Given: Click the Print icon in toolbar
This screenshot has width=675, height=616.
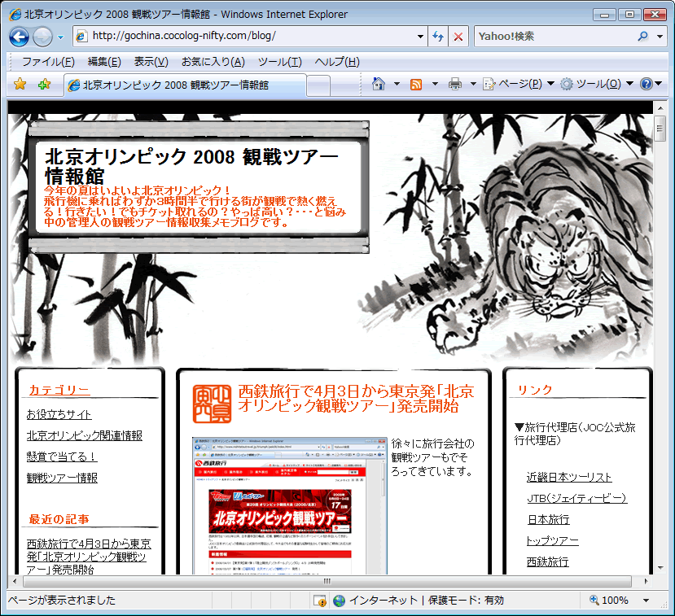Looking at the screenshot, I should pyautogui.click(x=455, y=84).
